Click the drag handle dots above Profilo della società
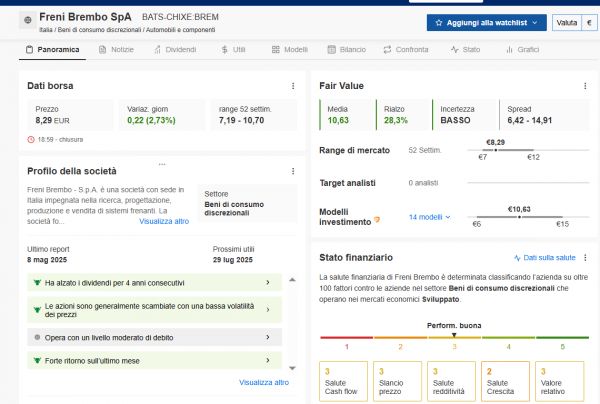The height and width of the screenshot is (404, 600). pyautogui.click(x=162, y=165)
